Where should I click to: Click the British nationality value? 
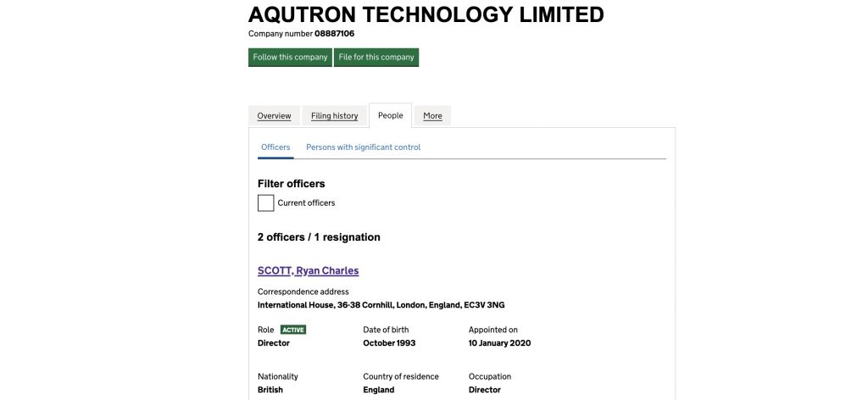click(x=270, y=390)
